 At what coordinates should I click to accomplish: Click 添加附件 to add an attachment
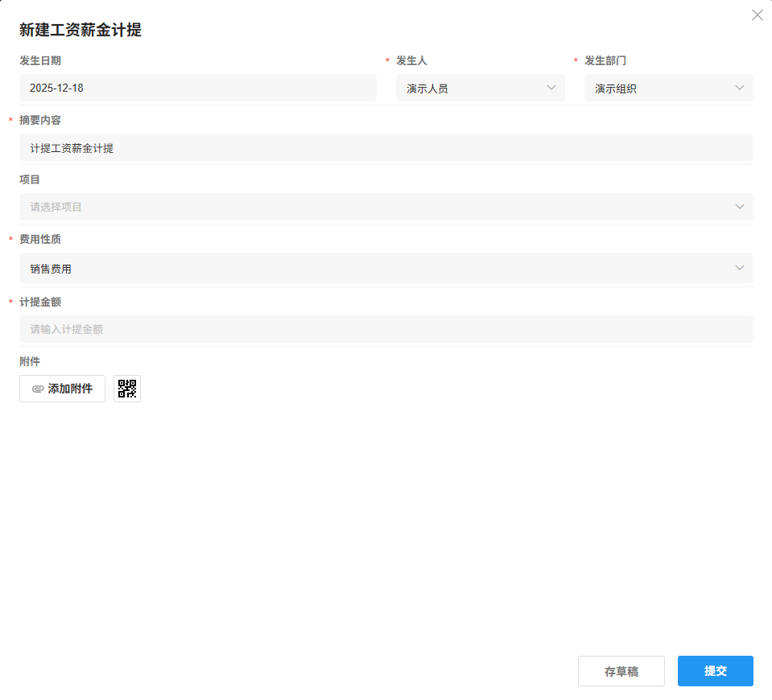[x=62, y=388]
